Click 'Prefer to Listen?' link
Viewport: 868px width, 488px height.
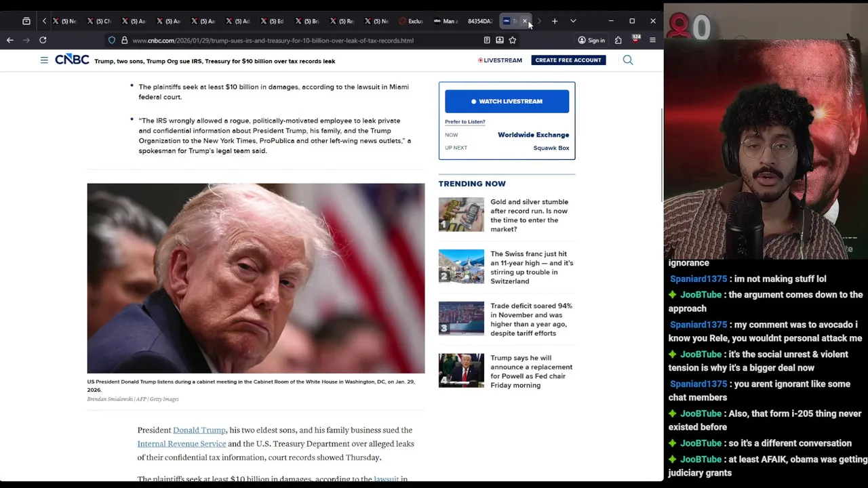[x=465, y=122]
